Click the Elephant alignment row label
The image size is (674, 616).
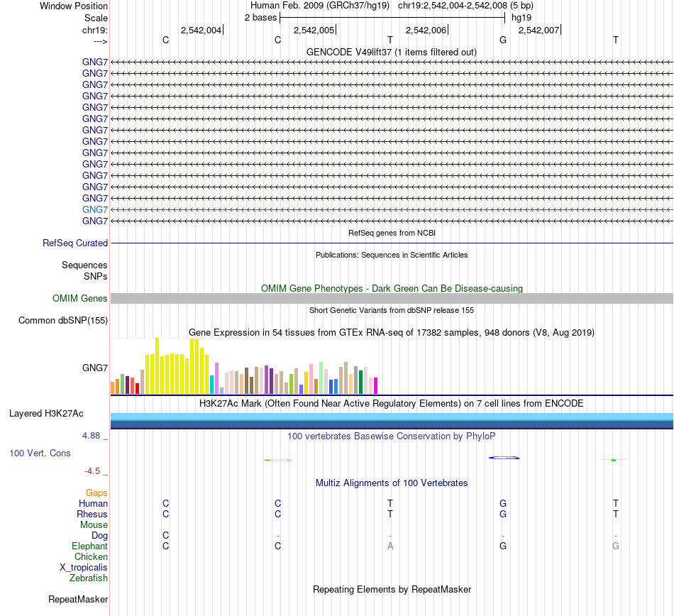click(x=90, y=546)
